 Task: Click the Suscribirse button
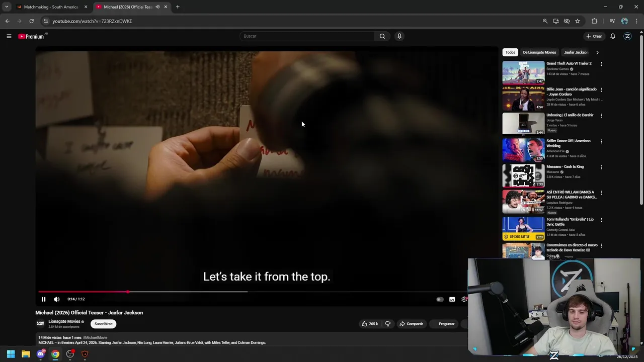104,324
